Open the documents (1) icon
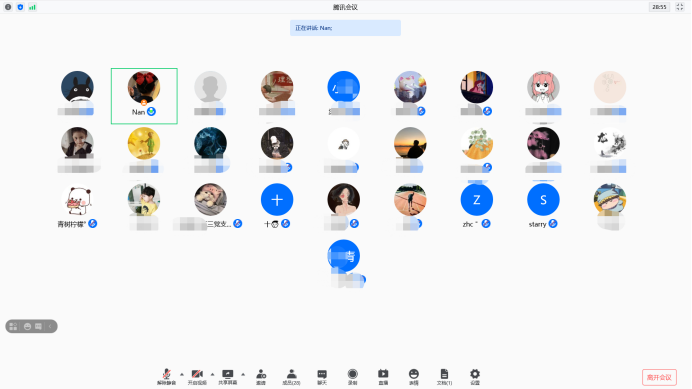 [x=444, y=377]
